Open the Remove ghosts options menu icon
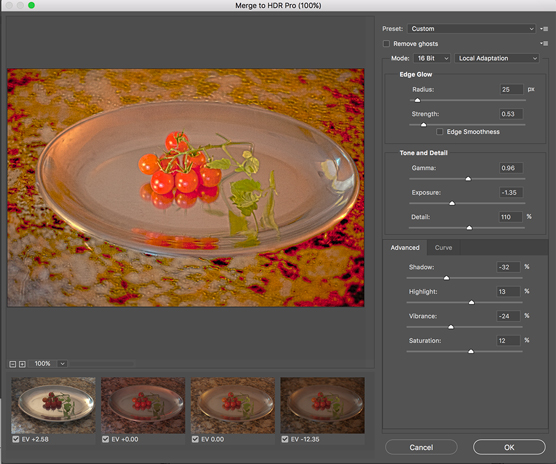556x464 pixels. tap(544, 44)
